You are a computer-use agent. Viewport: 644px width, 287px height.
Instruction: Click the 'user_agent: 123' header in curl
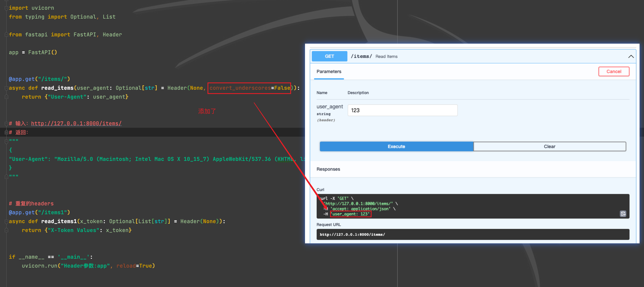tap(351, 214)
